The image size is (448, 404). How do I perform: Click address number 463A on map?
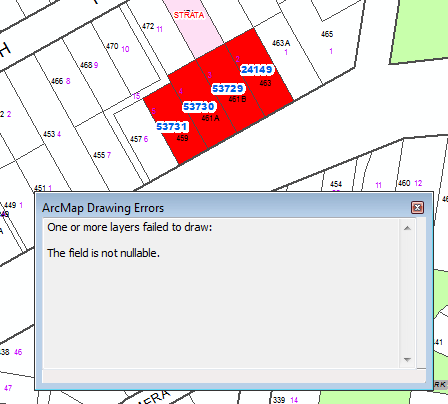coord(281,43)
